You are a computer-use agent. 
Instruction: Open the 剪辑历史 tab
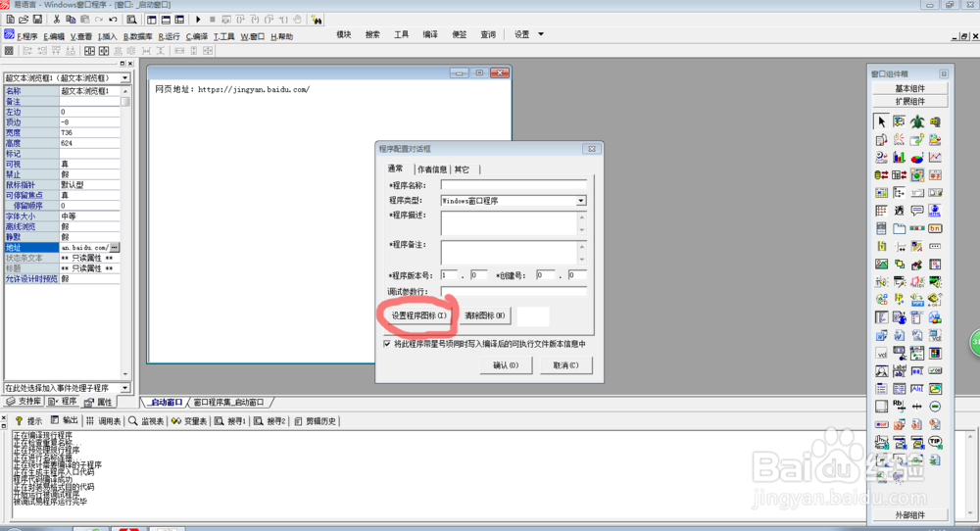click(x=316, y=421)
